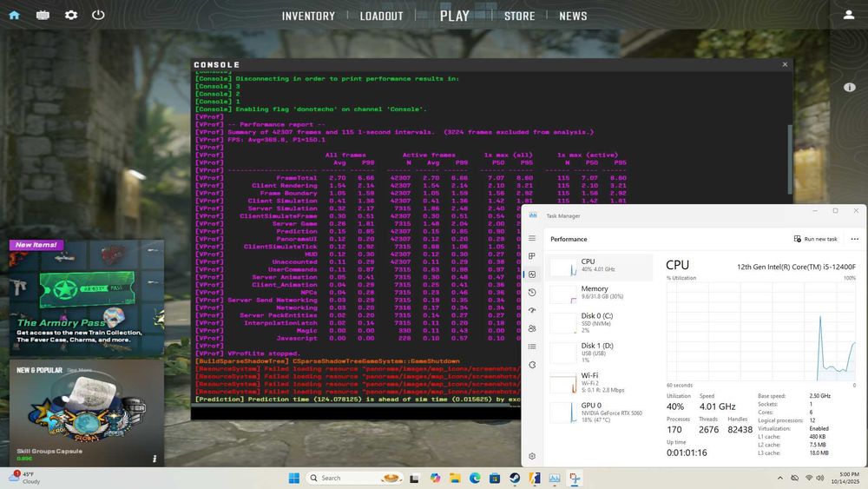Select the Play menu button

[x=454, y=16]
